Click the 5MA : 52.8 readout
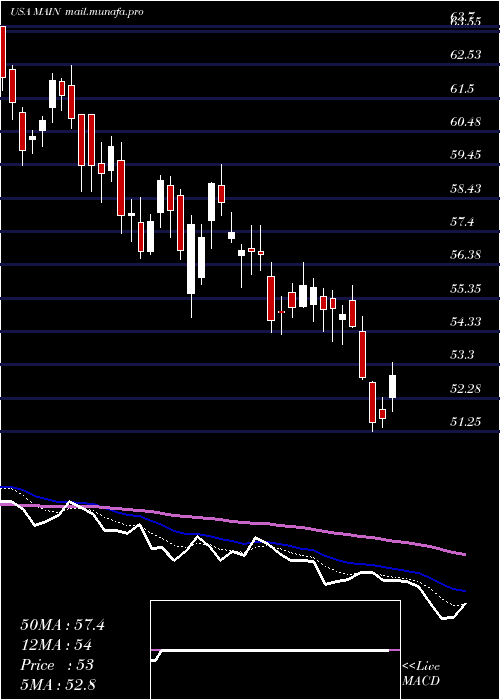 [58, 684]
